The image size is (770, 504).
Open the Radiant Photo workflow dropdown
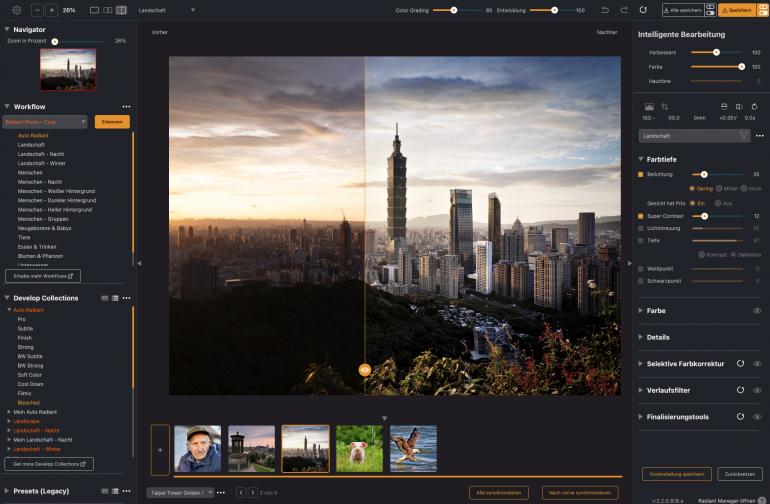[x=46, y=122]
